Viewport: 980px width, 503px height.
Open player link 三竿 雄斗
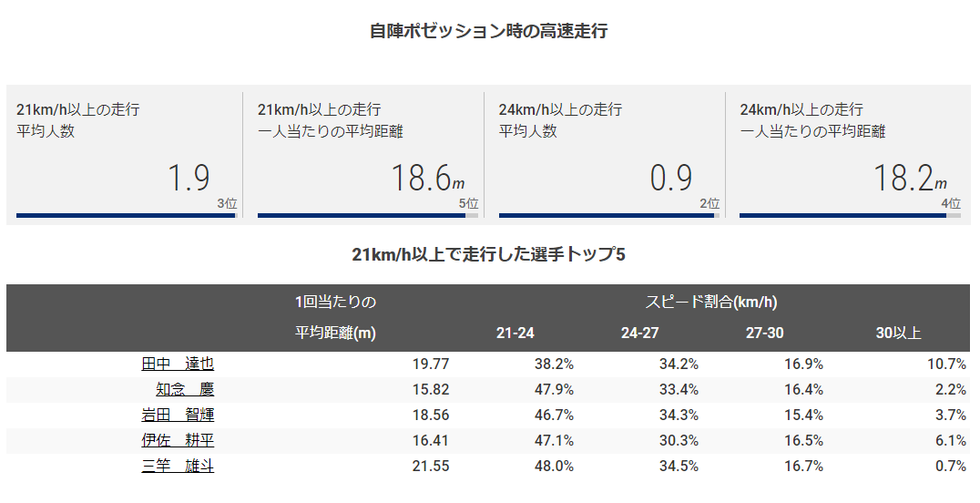[178, 466]
